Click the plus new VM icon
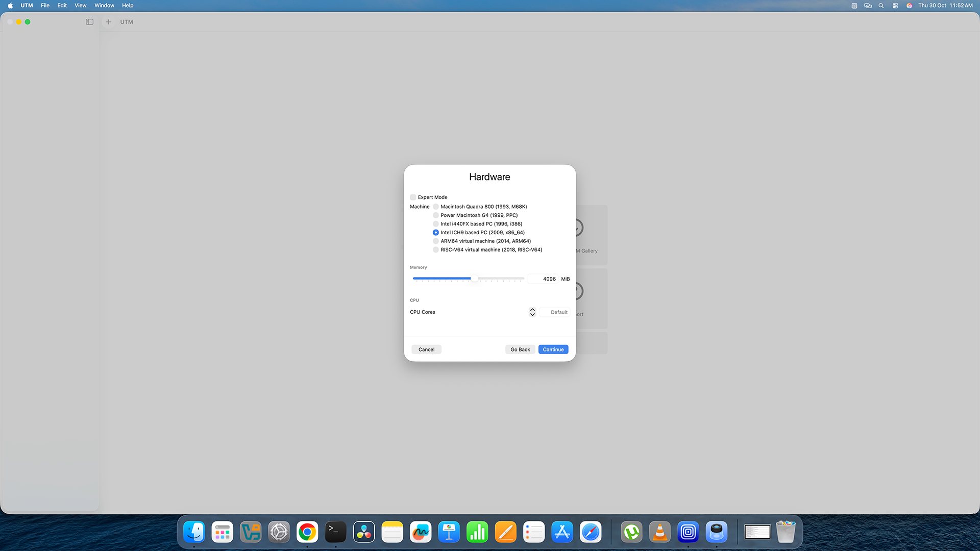This screenshot has height=551, width=980. pos(108,22)
